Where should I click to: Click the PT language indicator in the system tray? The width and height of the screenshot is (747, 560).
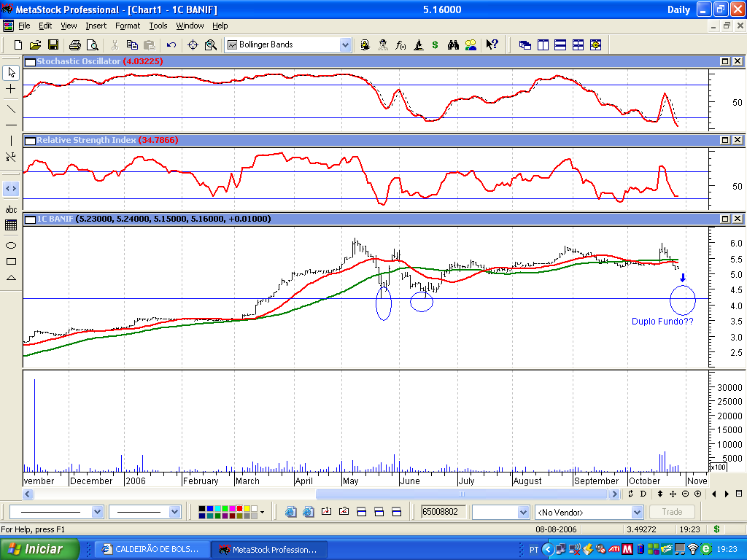[533, 550]
